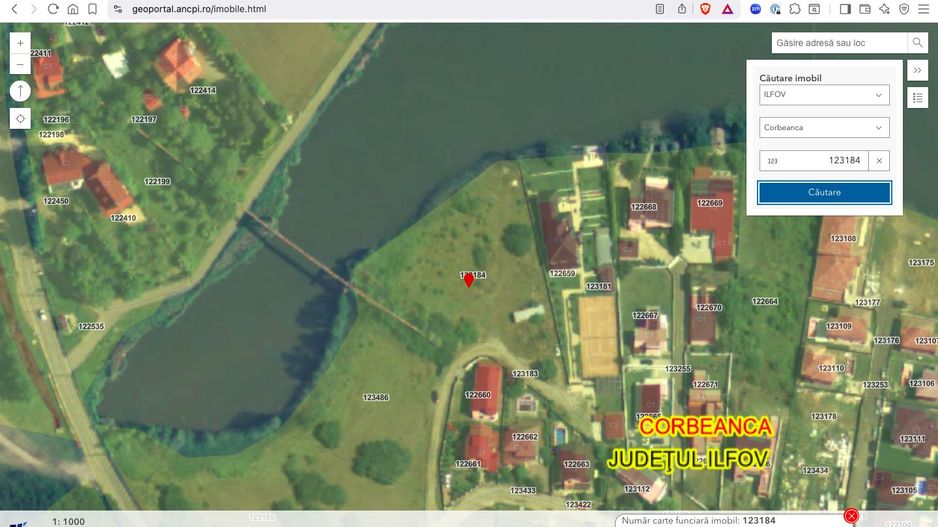The image size is (938, 527).
Task: Open the Corbeanca locality dropdown
Action: [x=824, y=127]
